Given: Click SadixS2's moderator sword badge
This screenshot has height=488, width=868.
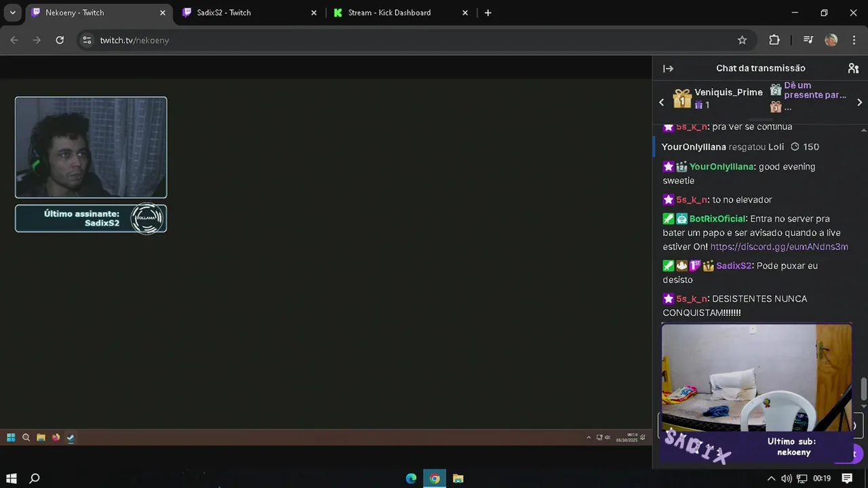Looking at the screenshot, I should (x=668, y=266).
